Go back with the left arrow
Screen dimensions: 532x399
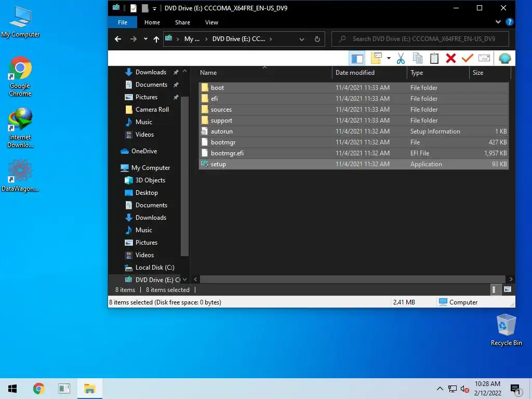[x=118, y=39]
